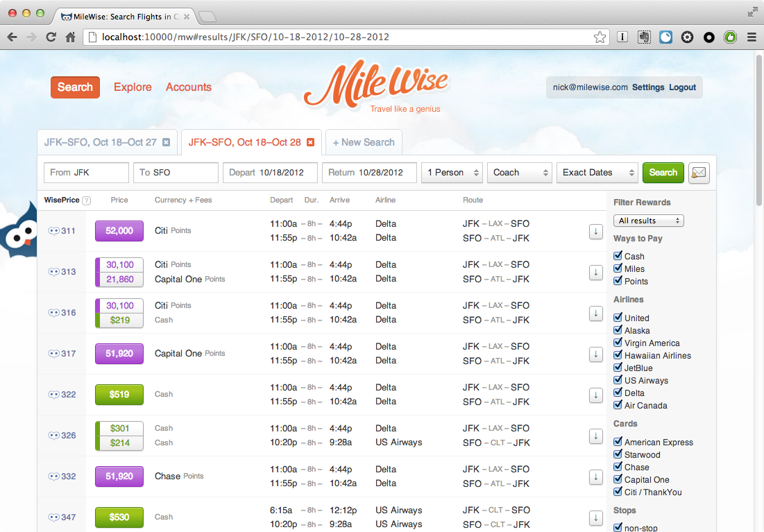The height and width of the screenshot is (532, 764).
Task: Bookmark page with star icon
Action: 600,37
